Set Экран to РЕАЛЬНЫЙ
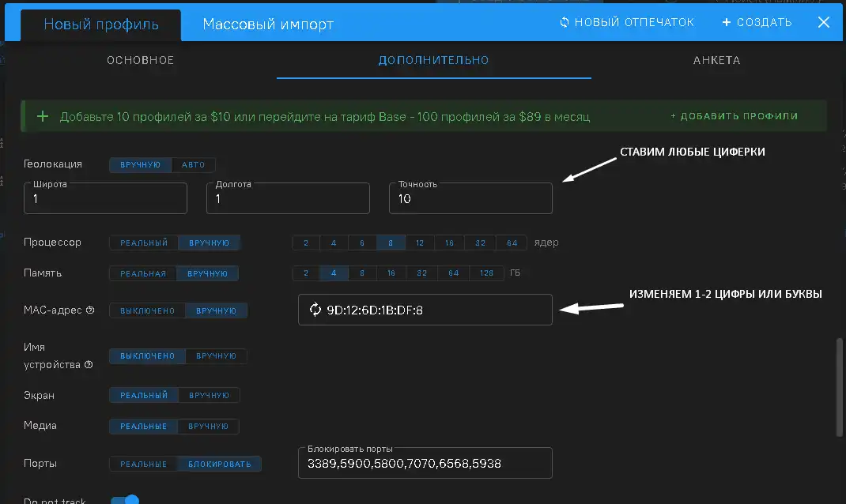Image resolution: width=846 pixels, height=504 pixels. [144, 396]
